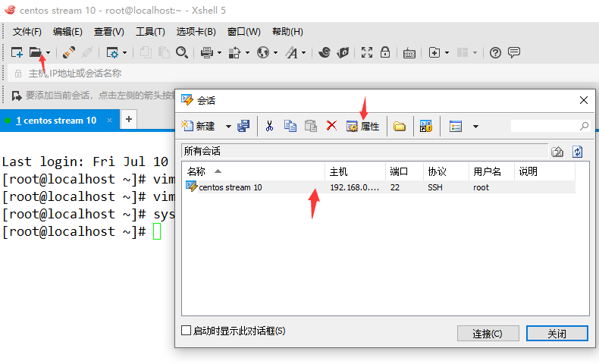Sort by 协议 column header
The height and width of the screenshot is (364, 599).
tap(446, 171)
